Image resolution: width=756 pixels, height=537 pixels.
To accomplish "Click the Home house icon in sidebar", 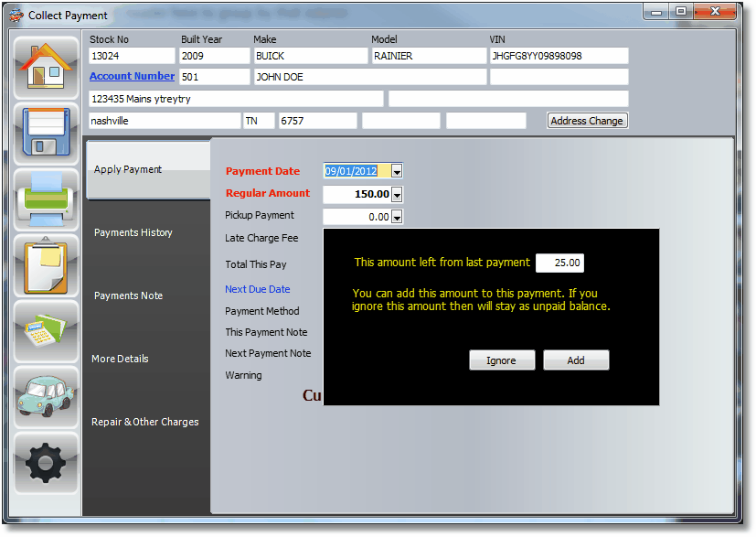I will click(46, 67).
